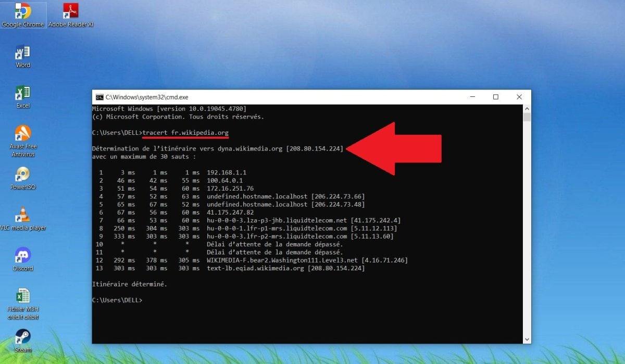Click the last C:\Users\DELL> prompt line
This screenshot has height=364, width=625.
[x=117, y=300]
